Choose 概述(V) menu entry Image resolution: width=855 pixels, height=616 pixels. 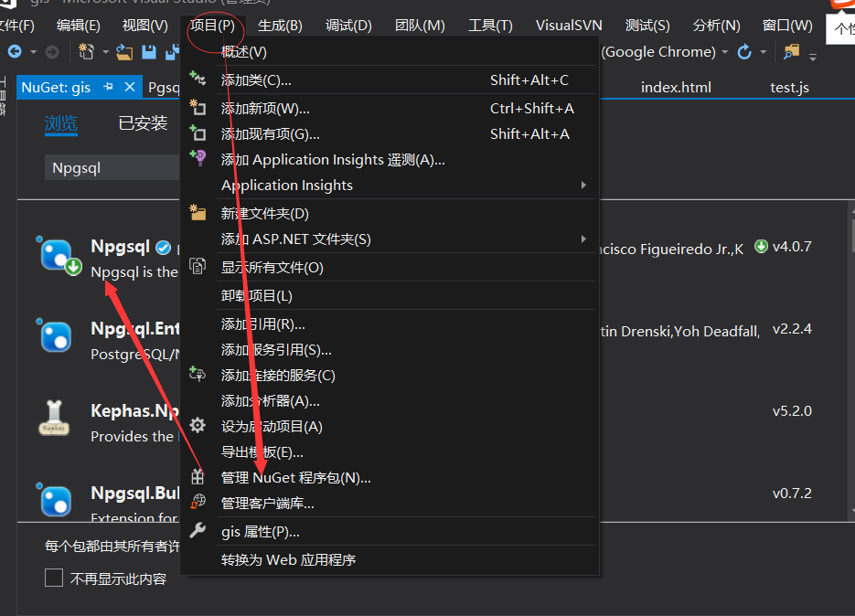click(x=390, y=52)
